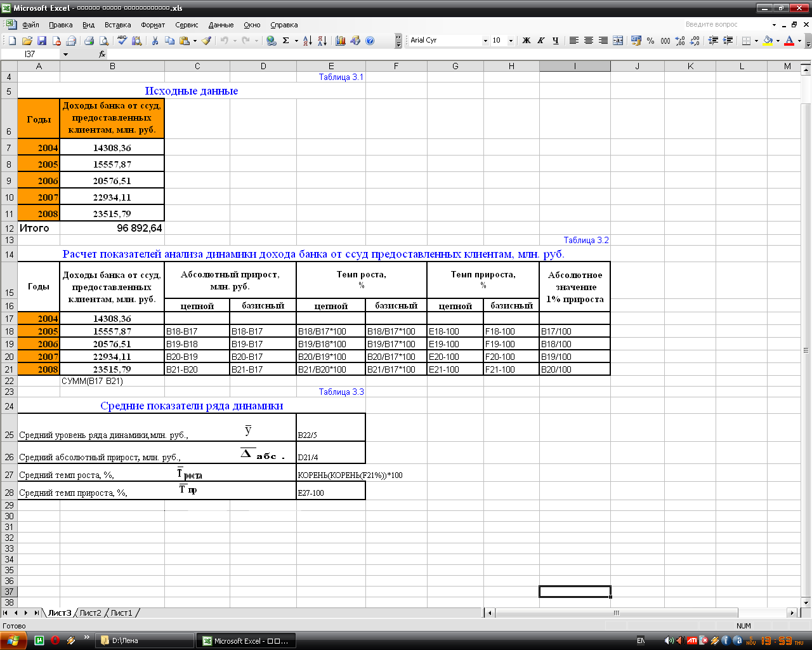The width and height of the screenshot is (812, 650).
Task: Launch the Chart Wizard
Action: [341, 41]
